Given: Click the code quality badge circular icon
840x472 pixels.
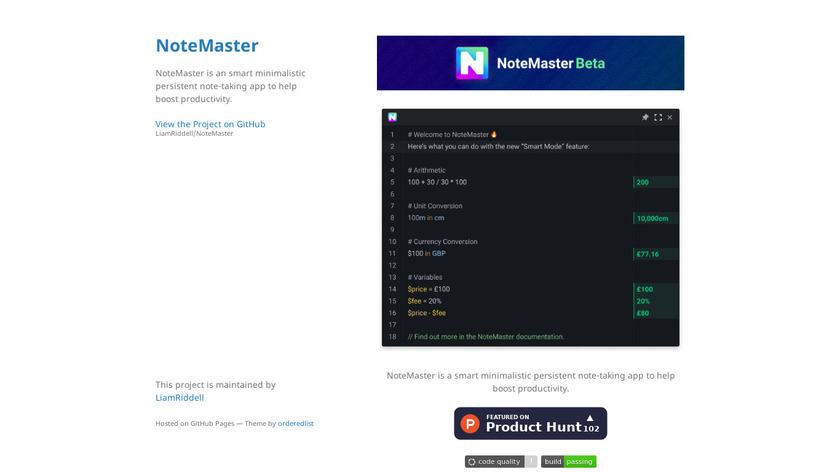Looking at the screenshot, I should point(471,461).
